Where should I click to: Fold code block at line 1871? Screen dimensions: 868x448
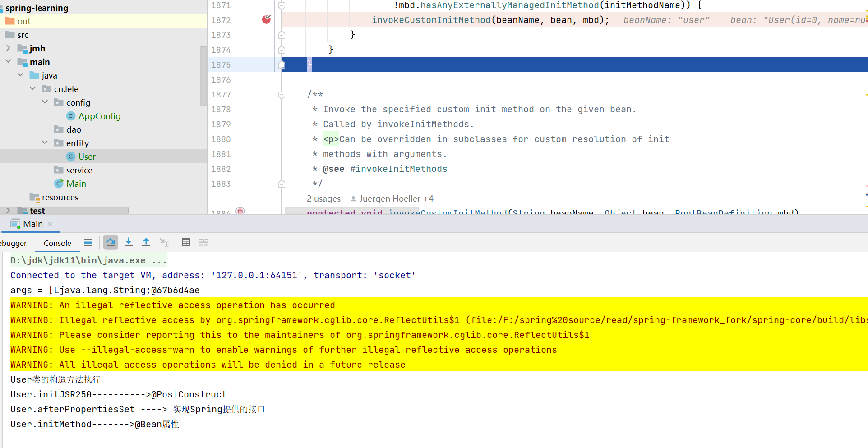282,5
